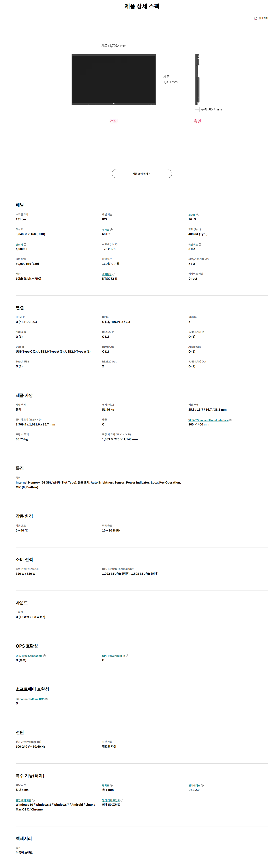Select the 50,000 Hrs (L30) lifetime value
Viewport: 272px width, 868px height.
(27, 264)
